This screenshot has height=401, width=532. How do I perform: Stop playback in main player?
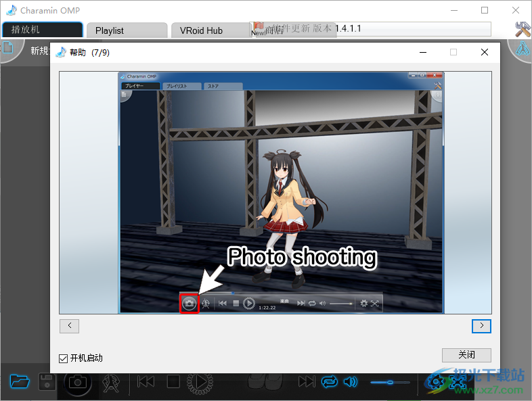pos(173,381)
